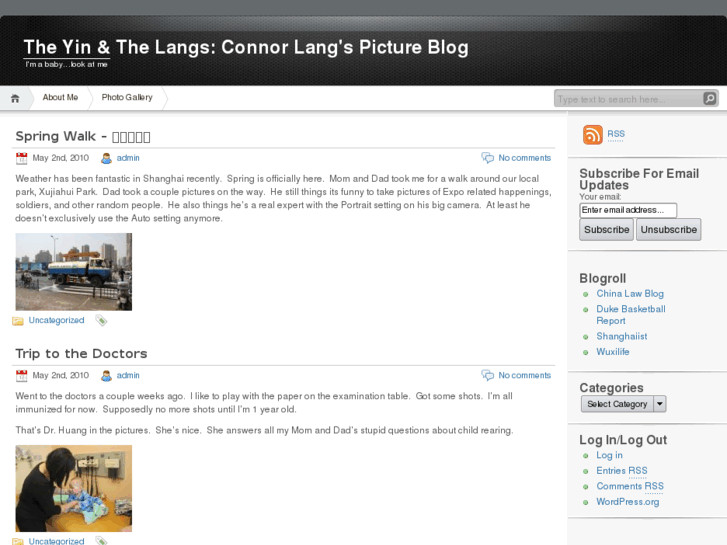The width and height of the screenshot is (727, 545).
Task: Click the Unsubscribe button
Action: pyautogui.click(x=668, y=230)
